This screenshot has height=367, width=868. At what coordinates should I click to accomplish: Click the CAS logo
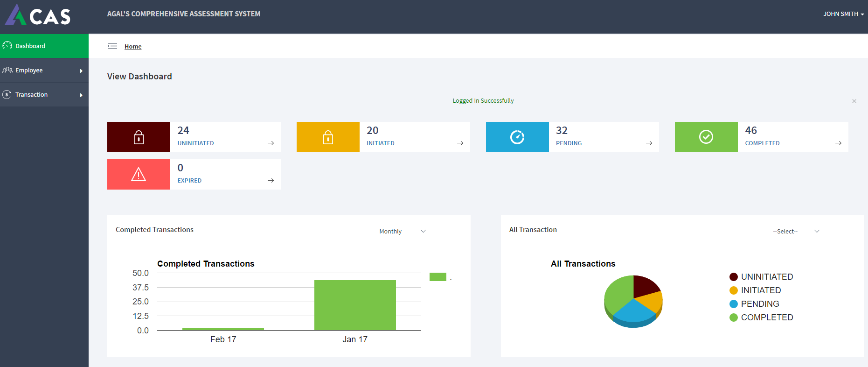(38, 14)
